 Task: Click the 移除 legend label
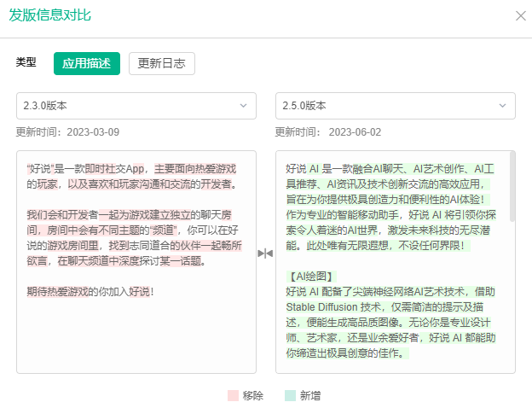[x=252, y=396]
